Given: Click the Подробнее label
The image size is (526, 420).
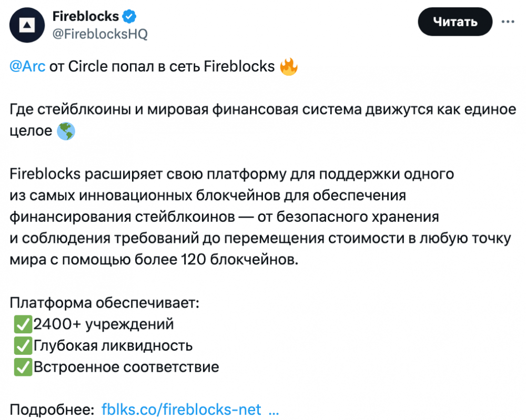Looking at the screenshot, I should pos(52,409).
